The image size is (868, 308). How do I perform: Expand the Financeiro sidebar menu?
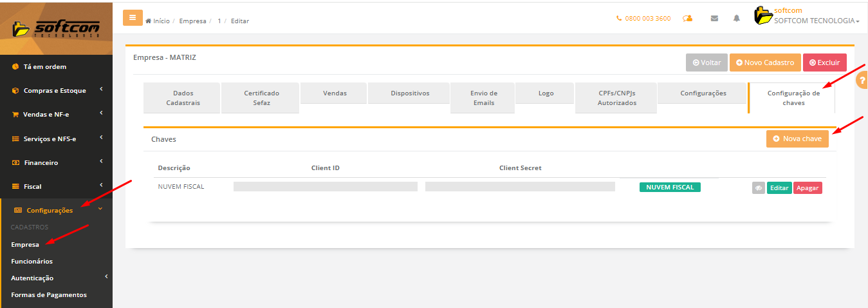point(56,163)
